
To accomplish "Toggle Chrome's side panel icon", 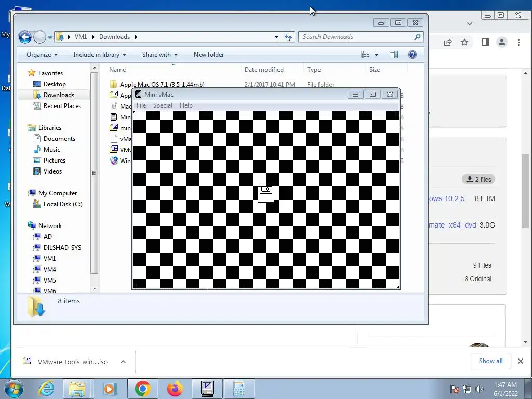I will click(x=485, y=42).
